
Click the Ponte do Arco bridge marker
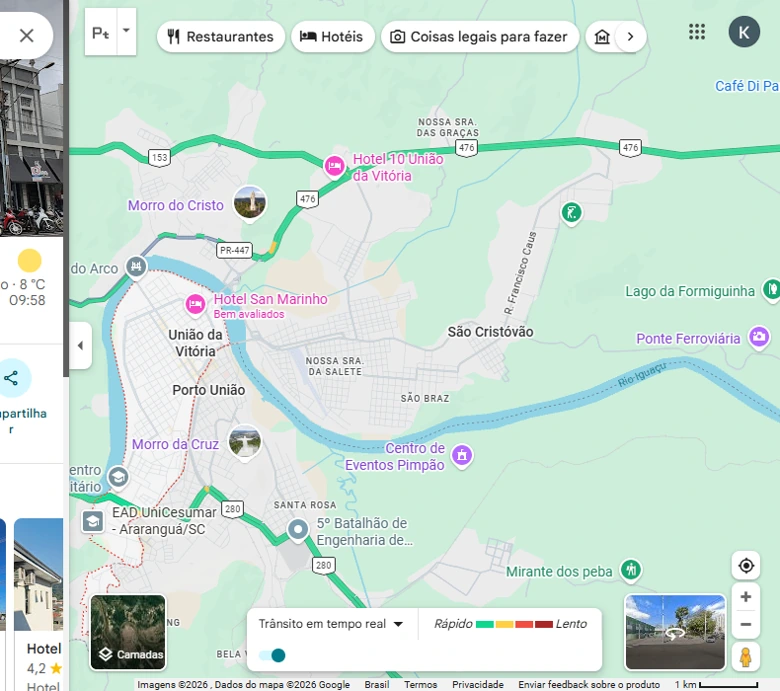coord(136,267)
